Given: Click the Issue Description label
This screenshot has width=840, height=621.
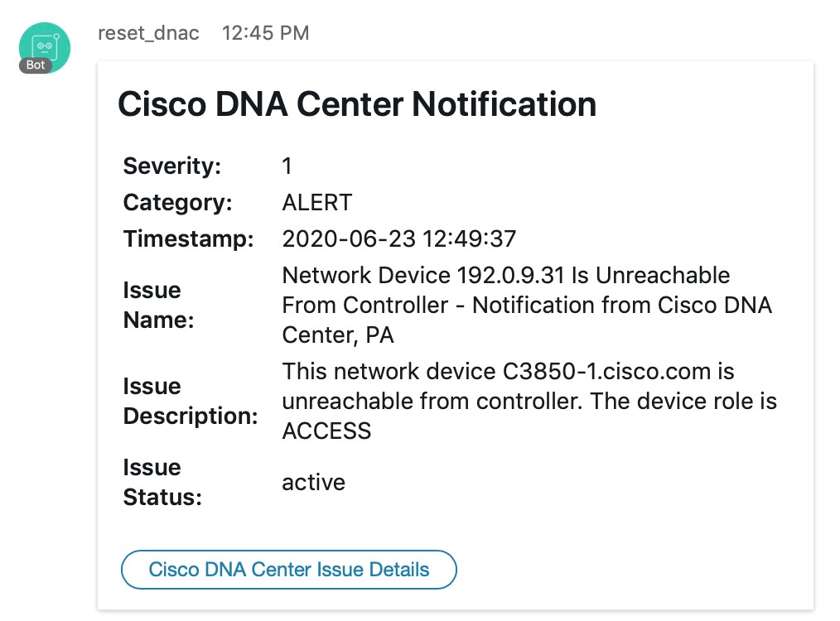Looking at the screenshot, I should [191, 401].
